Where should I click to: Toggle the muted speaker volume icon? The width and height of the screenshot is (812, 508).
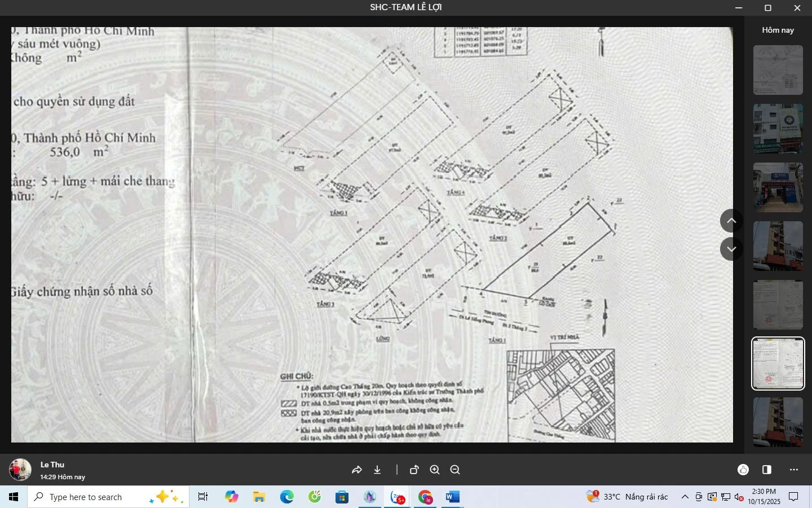[x=739, y=497]
